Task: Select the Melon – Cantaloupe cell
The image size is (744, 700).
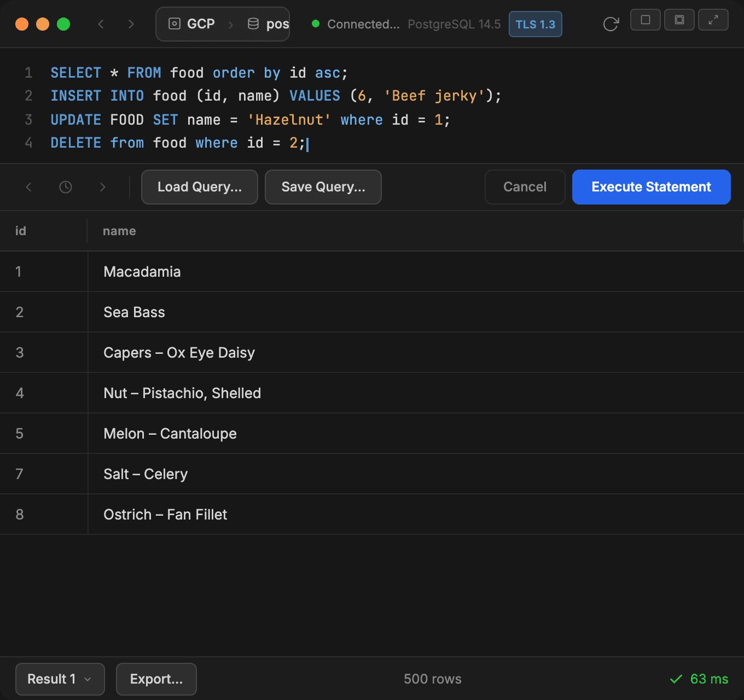Action: pos(416,434)
